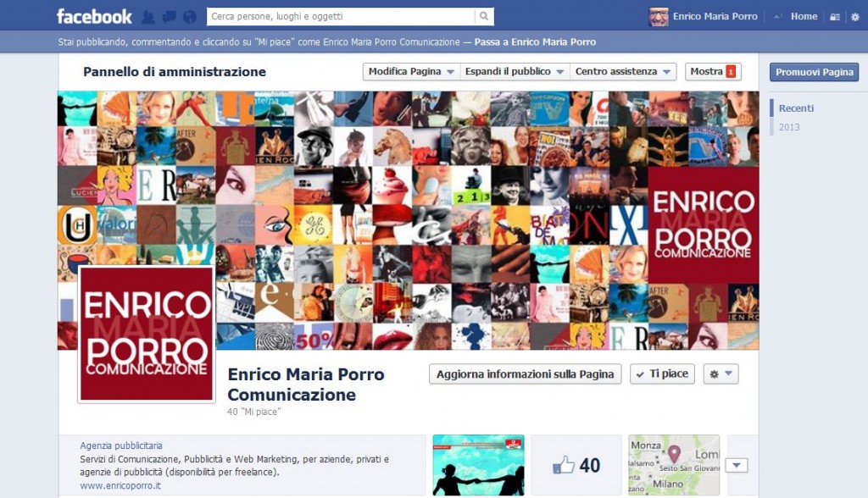Viewport: 868px width, 498px height.
Task: Open Enrico Maria Porro profile name link
Action: (715, 17)
